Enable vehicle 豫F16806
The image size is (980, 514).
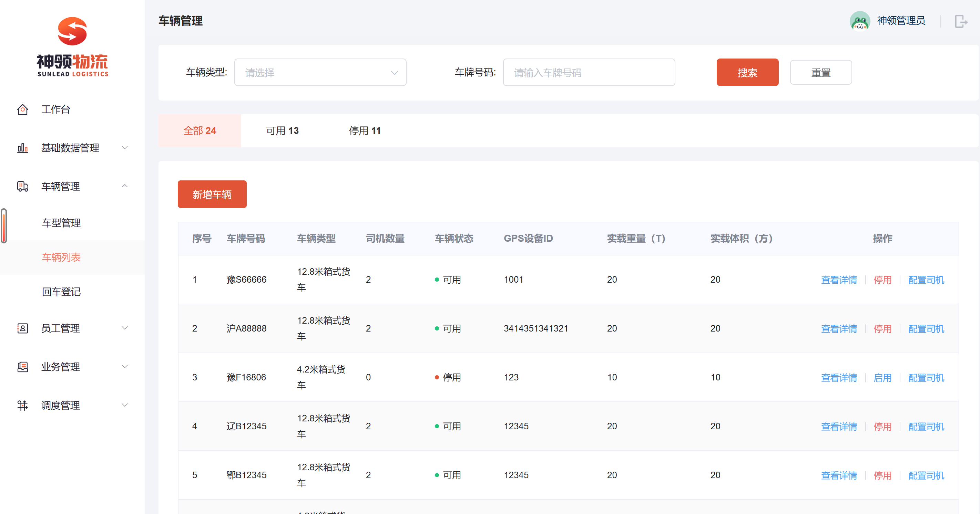coord(882,378)
